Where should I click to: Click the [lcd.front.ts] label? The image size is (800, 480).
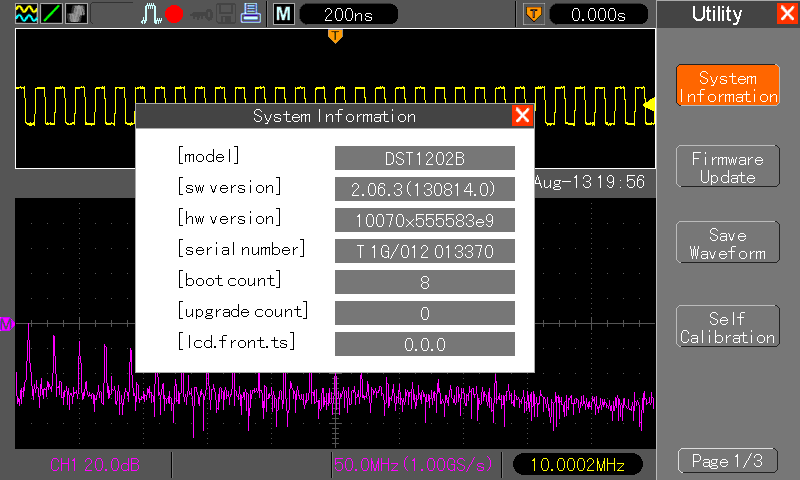[236, 342]
